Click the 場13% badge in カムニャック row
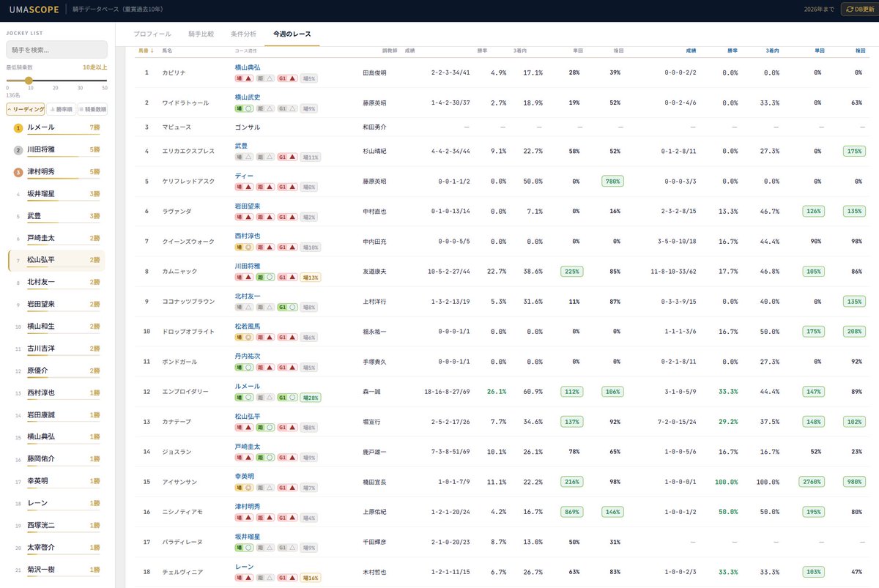 (x=311, y=278)
